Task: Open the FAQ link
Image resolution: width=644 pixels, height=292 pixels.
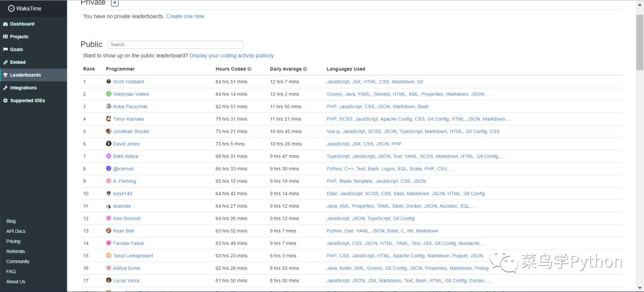Action: coord(11,272)
